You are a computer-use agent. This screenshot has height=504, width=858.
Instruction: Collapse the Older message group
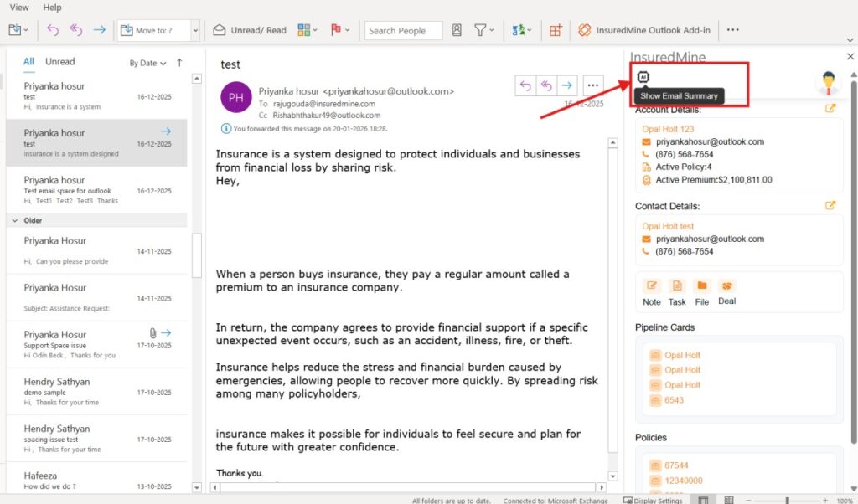click(15, 220)
